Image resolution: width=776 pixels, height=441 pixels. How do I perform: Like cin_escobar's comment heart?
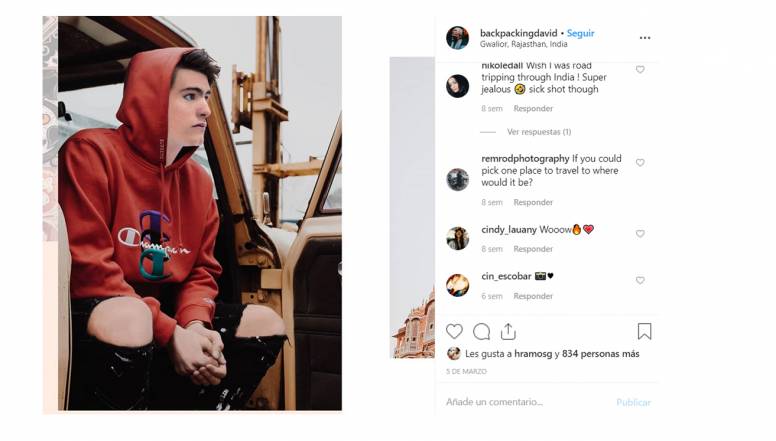(x=640, y=281)
